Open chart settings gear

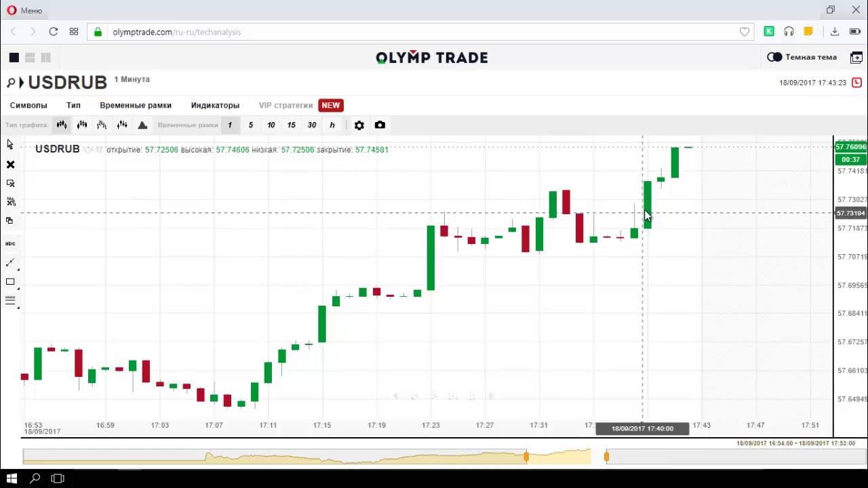pyautogui.click(x=359, y=125)
